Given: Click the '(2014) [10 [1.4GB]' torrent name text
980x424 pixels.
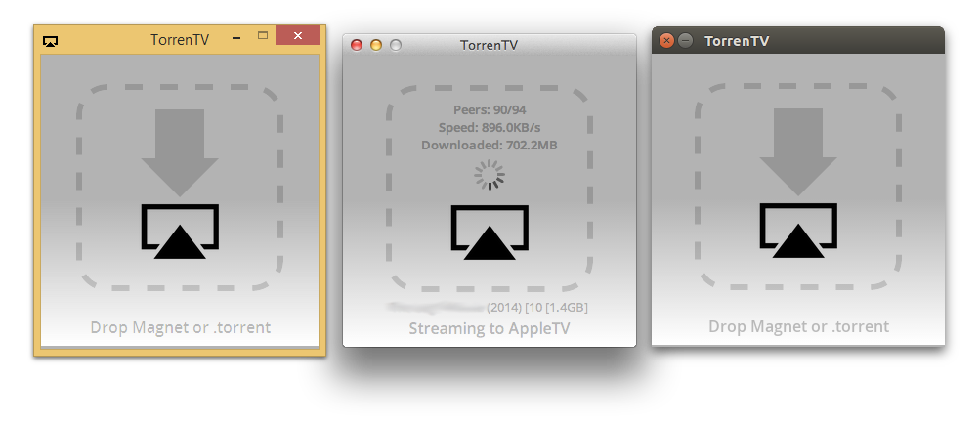Looking at the screenshot, I should [x=536, y=308].
